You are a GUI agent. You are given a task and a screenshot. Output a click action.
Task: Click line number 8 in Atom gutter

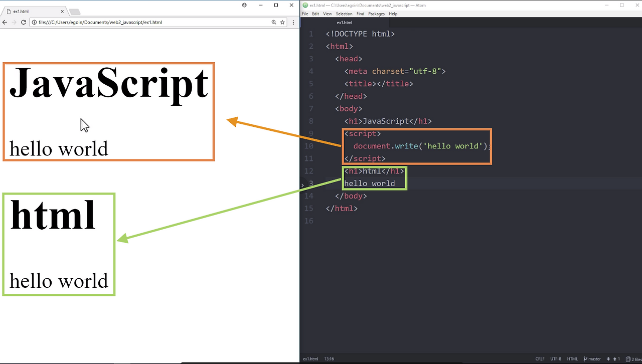[x=311, y=121]
